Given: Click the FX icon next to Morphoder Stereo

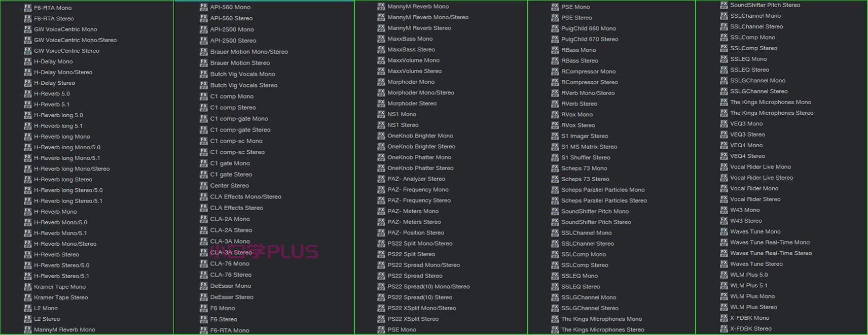Looking at the screenshot, I should 381,104.
